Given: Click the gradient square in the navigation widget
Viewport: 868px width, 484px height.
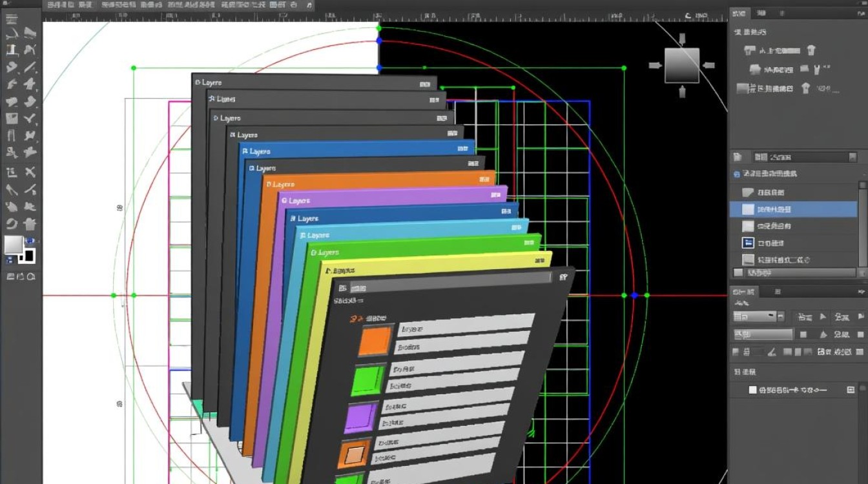Looking at the screenshot, I should tap(682, 65).
